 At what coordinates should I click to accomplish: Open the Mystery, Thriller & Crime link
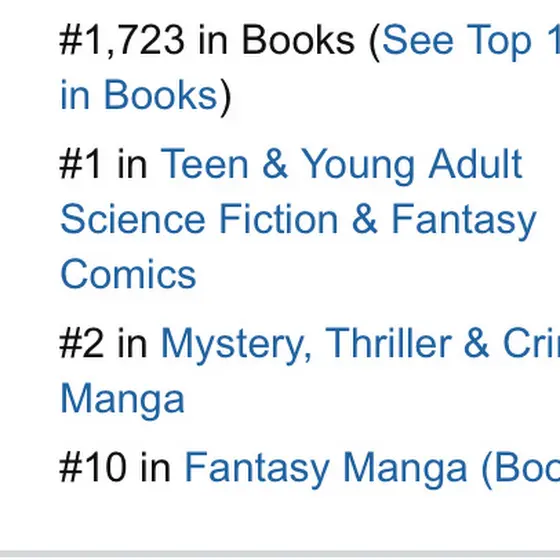pyautogui.click(x=360, y=343)
